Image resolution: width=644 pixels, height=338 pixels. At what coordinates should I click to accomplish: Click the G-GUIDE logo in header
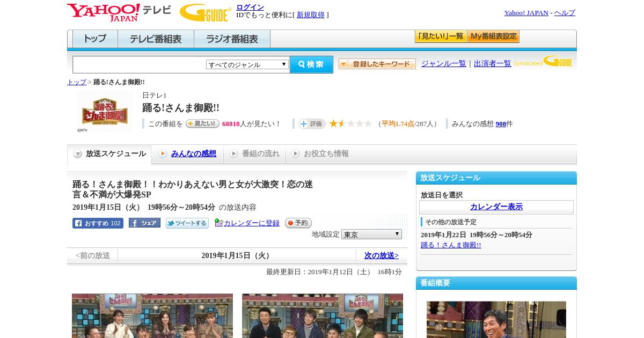pyautogui.click(x=206, y=12)
